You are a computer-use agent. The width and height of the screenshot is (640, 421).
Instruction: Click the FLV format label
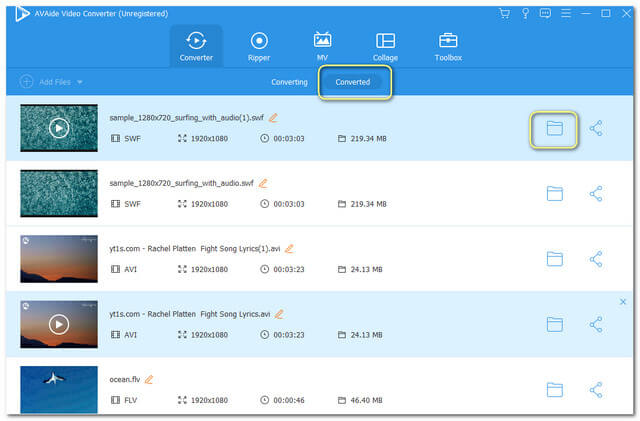tap(130, 400)
